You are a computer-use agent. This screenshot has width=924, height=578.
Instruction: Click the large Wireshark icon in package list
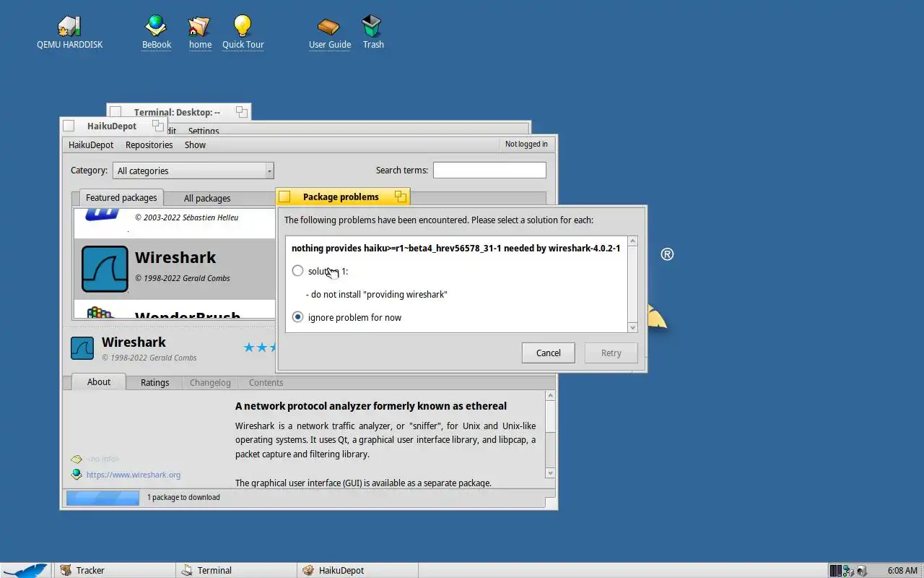click(x=105, y=269)
